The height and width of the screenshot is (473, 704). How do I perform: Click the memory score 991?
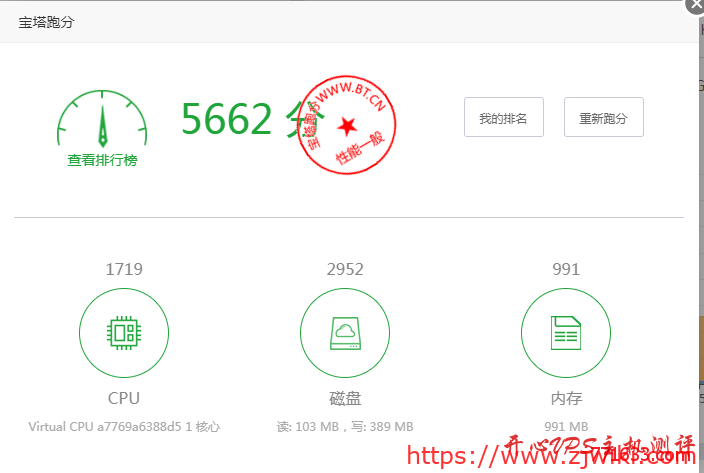[566, 269]
